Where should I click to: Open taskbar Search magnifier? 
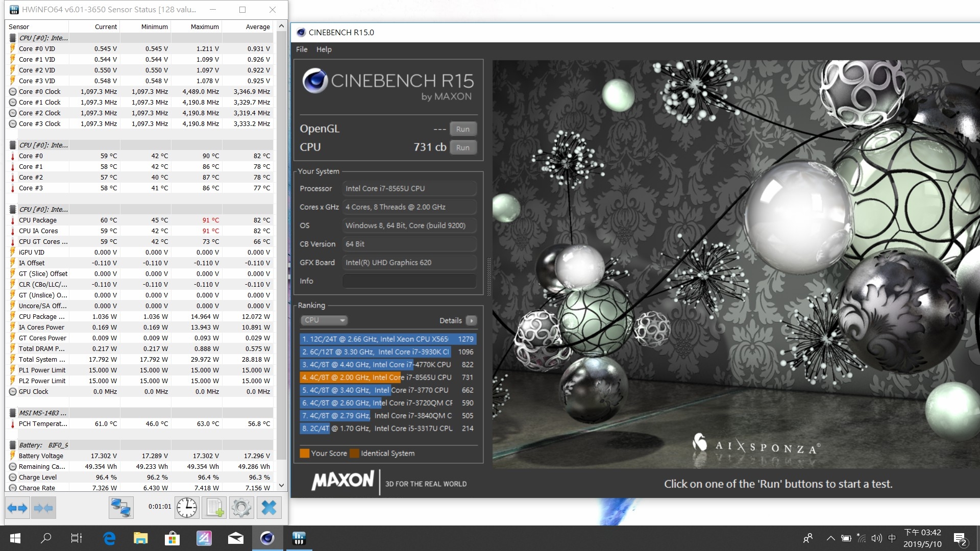[46, 538]
